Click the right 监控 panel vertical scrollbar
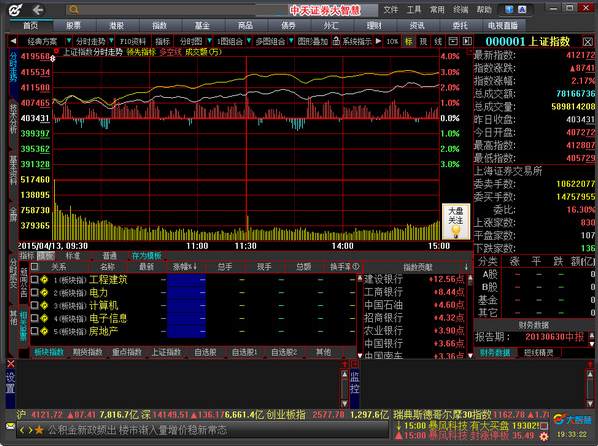The image size is (598, 446). click(x=590, y=388)
